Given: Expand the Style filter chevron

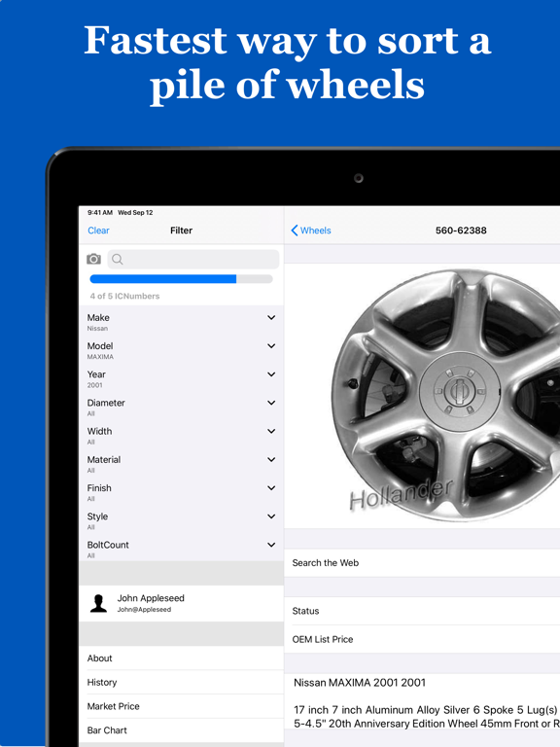Looking at the screenshot, I should tap(271, 516).
